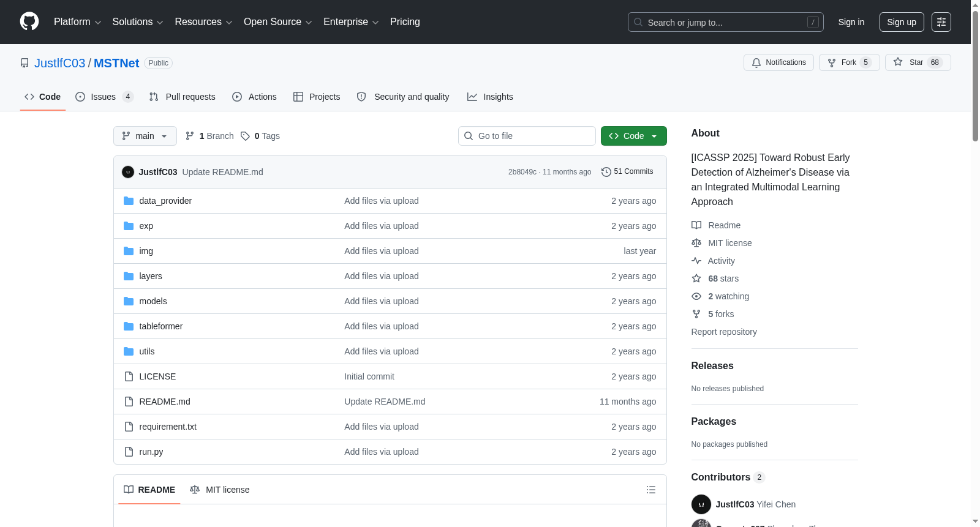Open the Issues tab
The height and width of the screenshot is (527, 980).
(104, 97)
